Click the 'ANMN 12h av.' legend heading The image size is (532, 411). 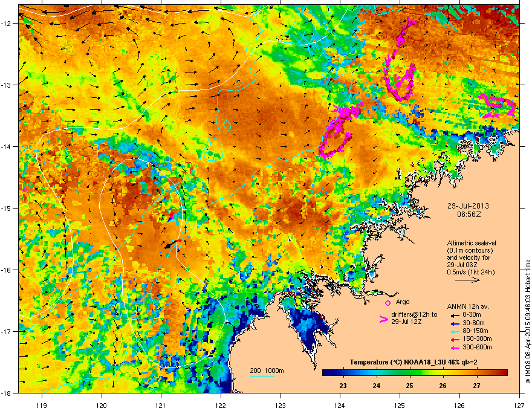pos(468,307)
